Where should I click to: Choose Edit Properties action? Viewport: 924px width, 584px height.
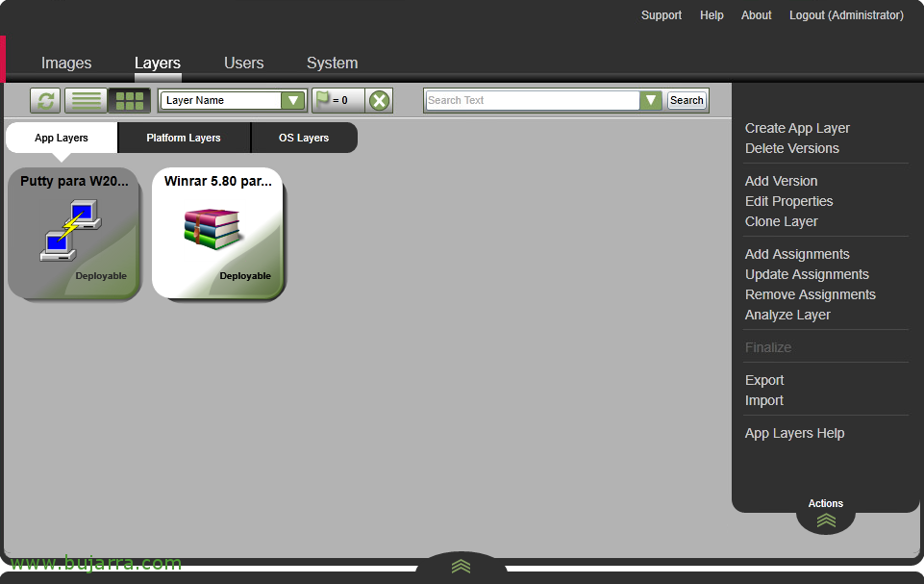pos(789,201)
